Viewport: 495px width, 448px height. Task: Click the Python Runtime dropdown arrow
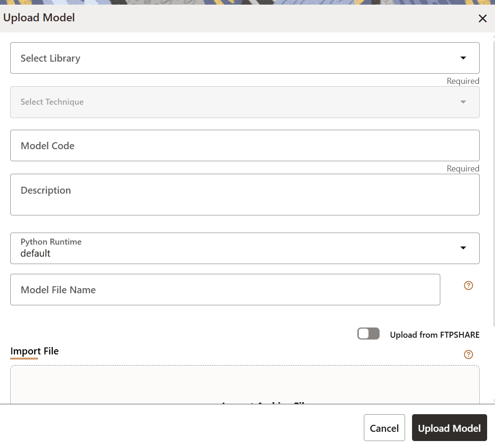coord(463,248)
